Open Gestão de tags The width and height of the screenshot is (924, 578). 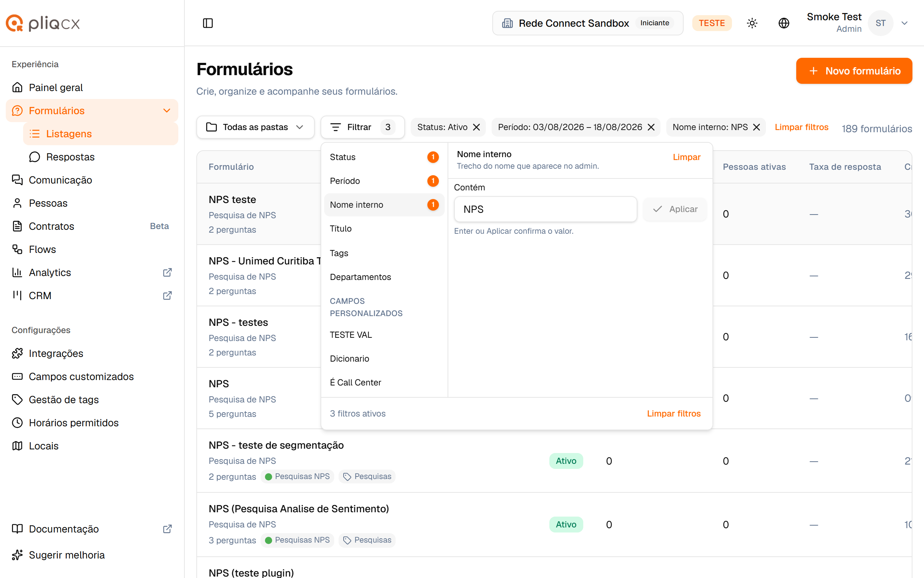point(92,400)
